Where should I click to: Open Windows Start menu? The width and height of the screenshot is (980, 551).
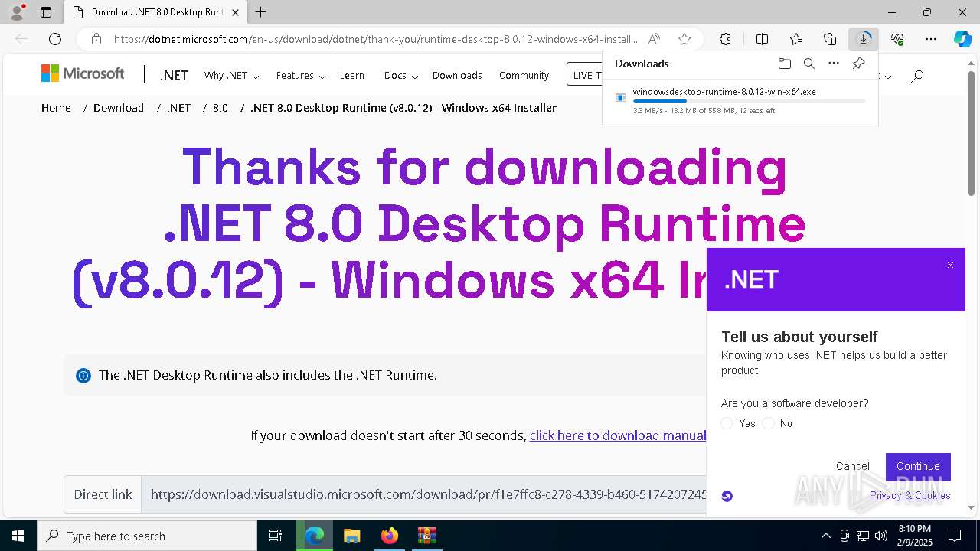18,536
